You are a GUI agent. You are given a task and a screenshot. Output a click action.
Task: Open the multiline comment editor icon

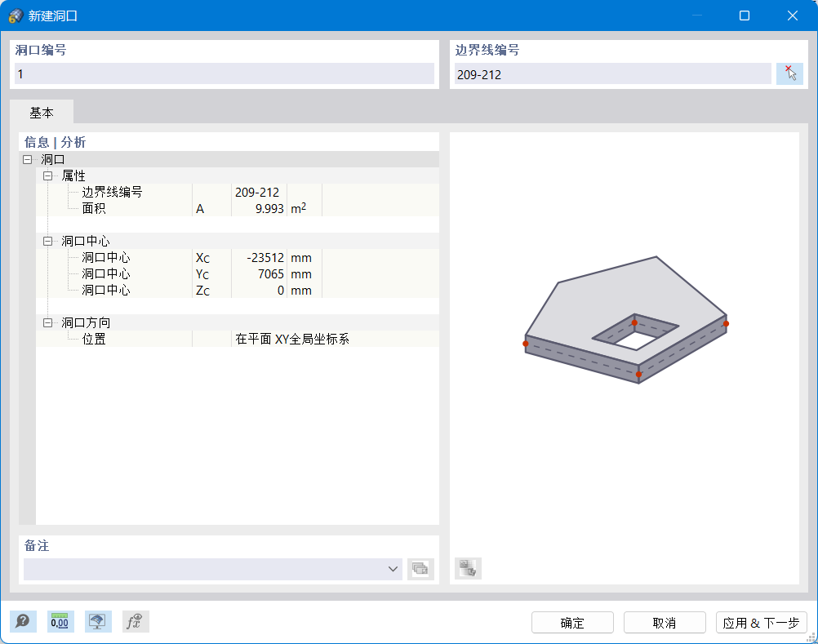click(420, 569)
